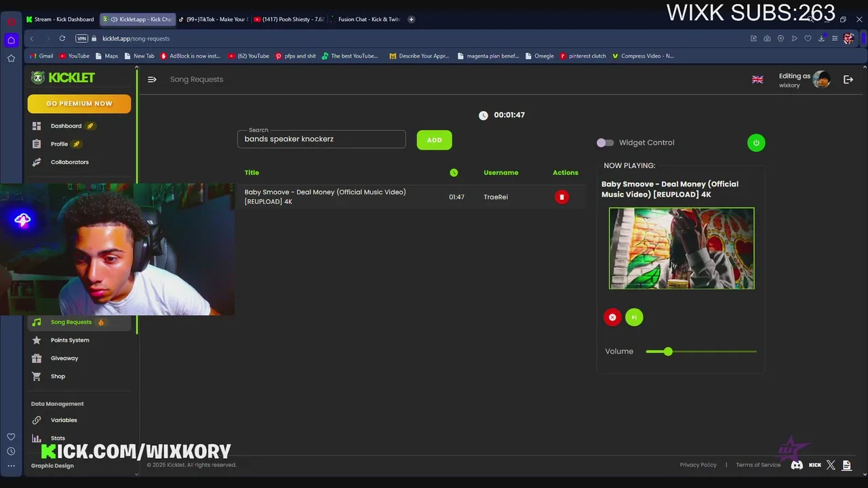Switch to Pooh Shiesty YouTube tab
The height and width of the screenshot is (488, 868).
click(x=289, y=19)
